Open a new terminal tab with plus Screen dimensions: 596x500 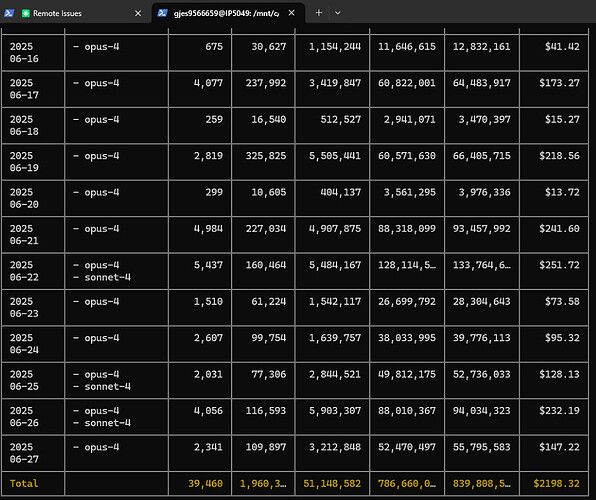pyautogui.click(x=319, y=13)
